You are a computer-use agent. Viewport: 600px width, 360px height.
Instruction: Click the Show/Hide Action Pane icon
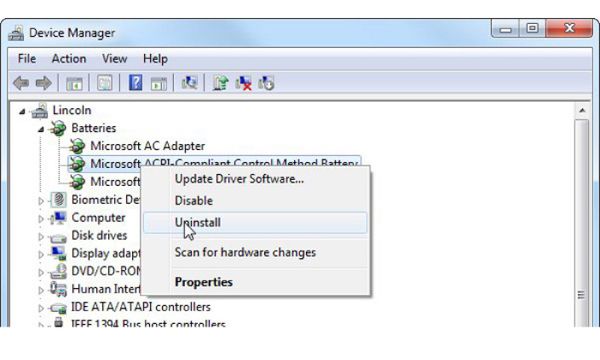[158, 83]
